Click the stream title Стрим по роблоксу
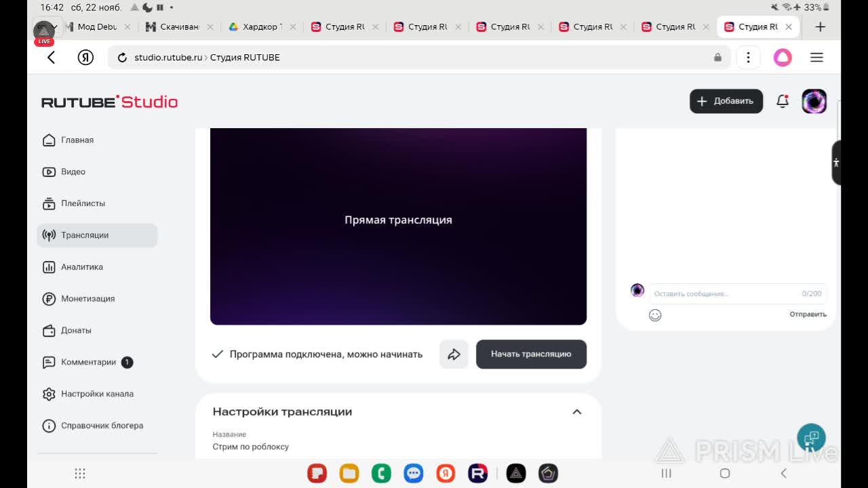Image resolution: width=868 pixels, height=488 pixels. tap(251, 447)
